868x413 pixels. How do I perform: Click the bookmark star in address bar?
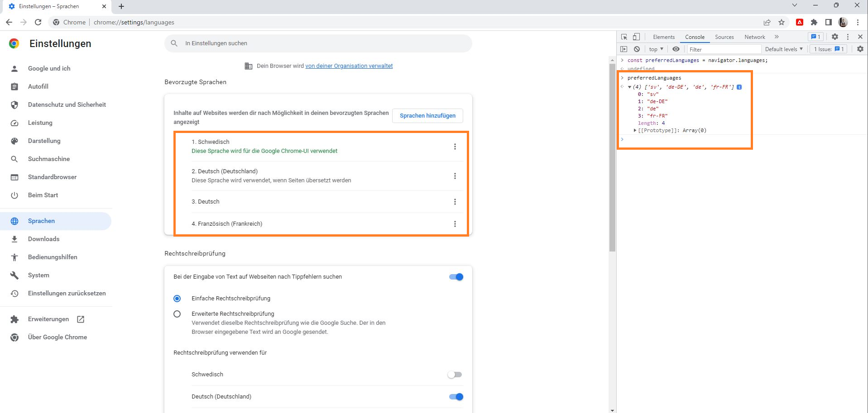click(781, 22)
